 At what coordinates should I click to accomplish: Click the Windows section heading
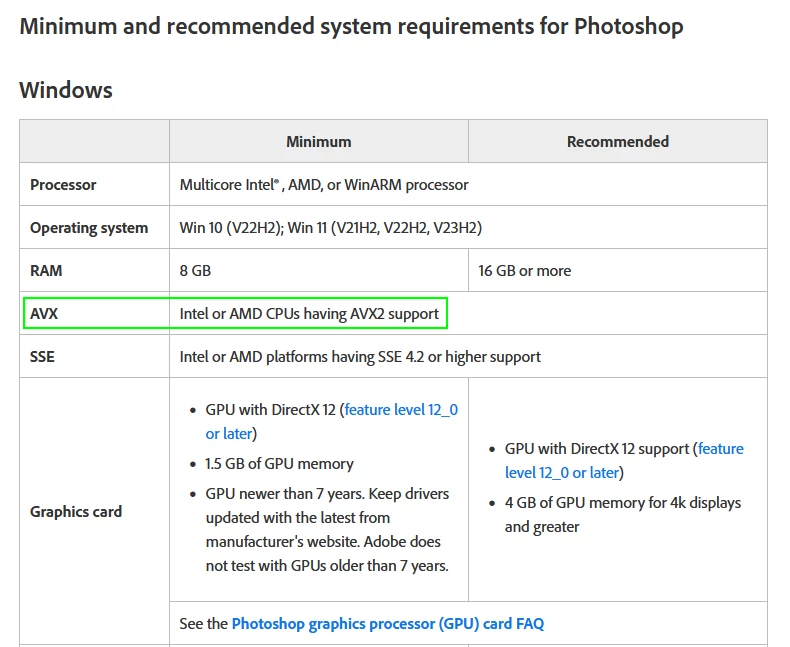66,90
